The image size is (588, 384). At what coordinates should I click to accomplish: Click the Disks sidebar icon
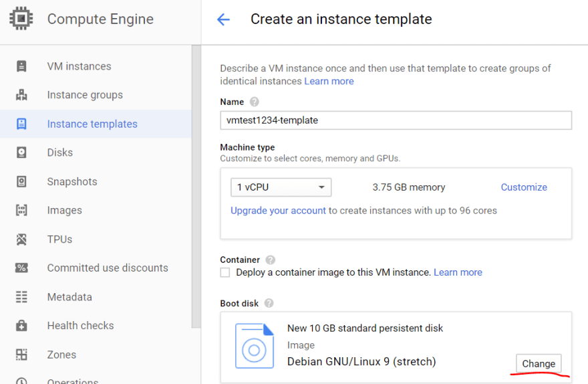(x=21, y=153)
